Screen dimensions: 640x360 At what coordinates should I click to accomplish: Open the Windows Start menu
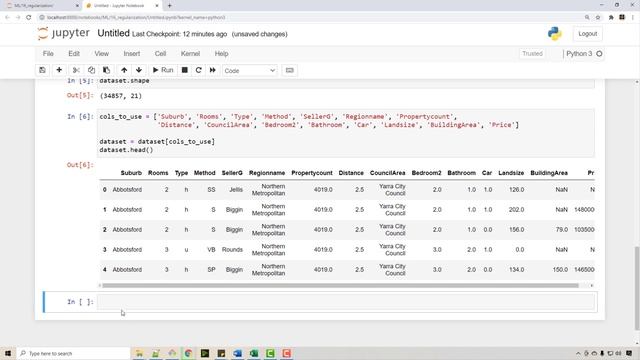click(8, 353)
